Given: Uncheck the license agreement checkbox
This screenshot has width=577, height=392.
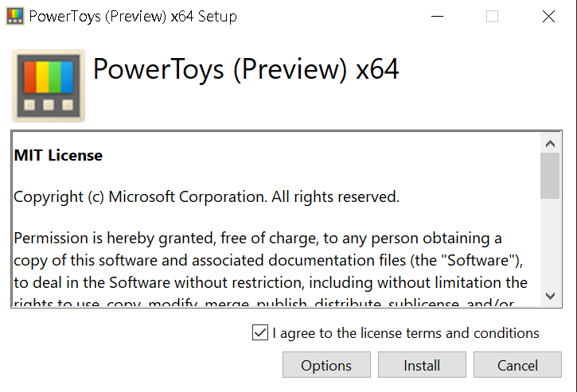Looking at the screenshot, I should tap(260, 332).
